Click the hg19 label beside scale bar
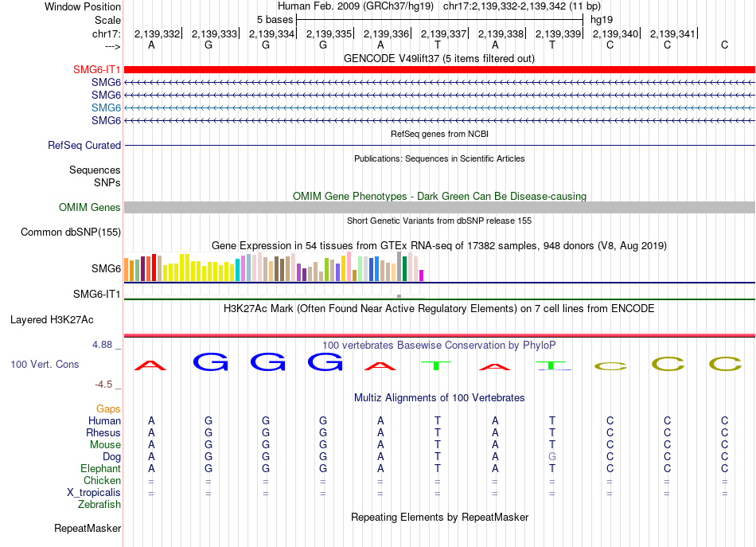 tap(602, 20)
